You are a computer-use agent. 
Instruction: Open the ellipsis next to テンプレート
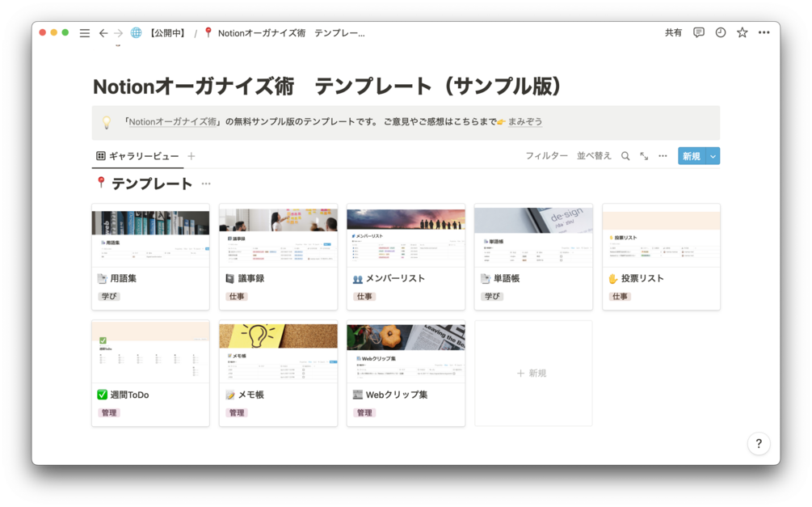[206, 184]
